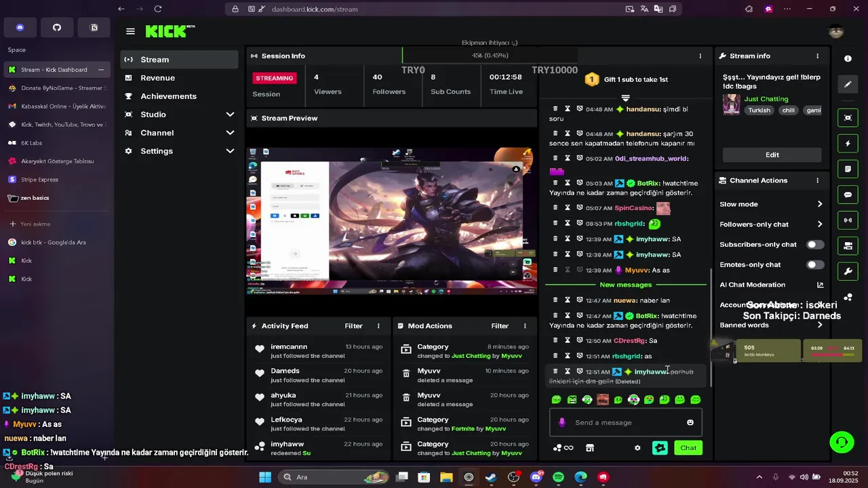The image size is (868, 488).
Task: Open Banned words arrow
Action: click(x=820, y=325)
